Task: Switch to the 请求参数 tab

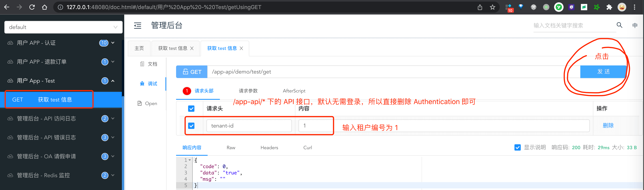Action: 248,91
